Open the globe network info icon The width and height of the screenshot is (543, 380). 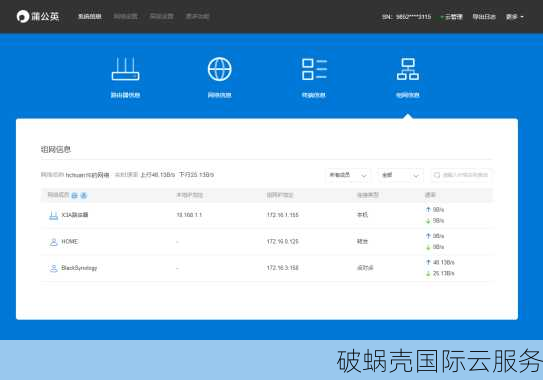(220, 69)
